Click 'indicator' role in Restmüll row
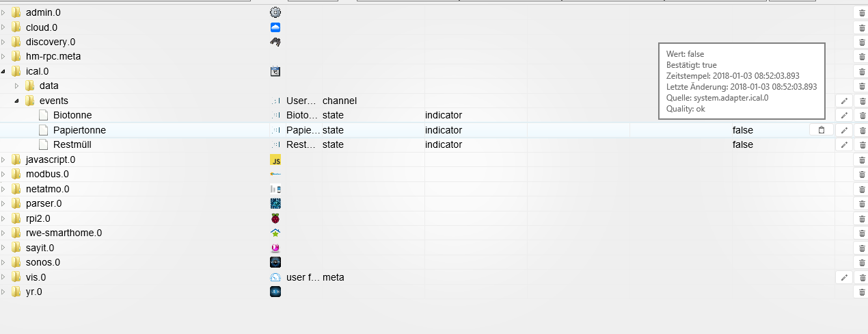 tap(444, 144)
